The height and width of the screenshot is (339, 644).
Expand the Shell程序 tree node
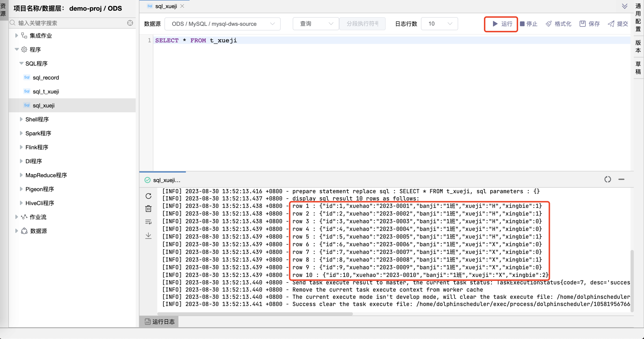pyautogui.click(x=21, y=119)
